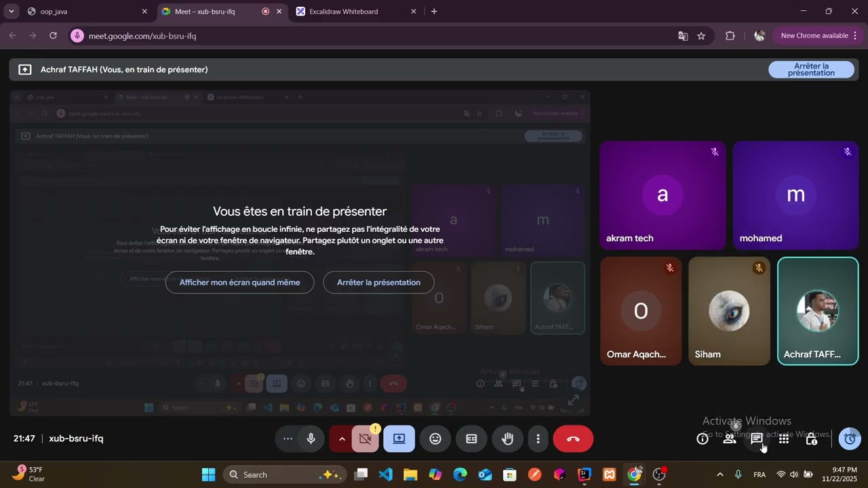The image size is (868, 488).
Task: Show the participants people panel
Action: click(730, 439)
